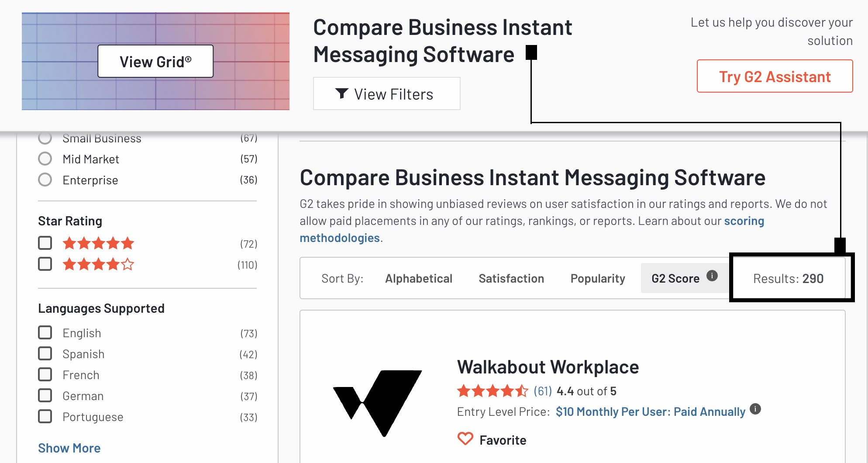Check the four-star rating checkbox
868x463 pixels.
tap(45, 264)
